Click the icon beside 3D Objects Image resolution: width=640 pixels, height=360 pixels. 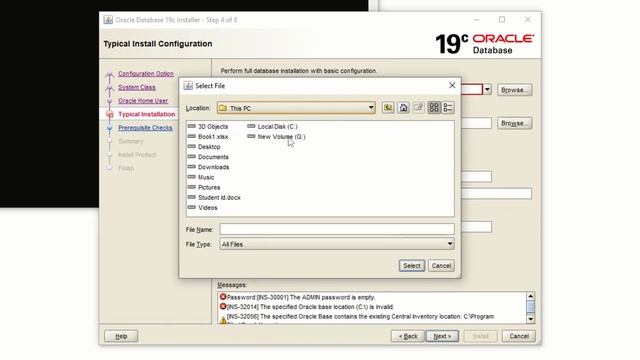(191, 126)
